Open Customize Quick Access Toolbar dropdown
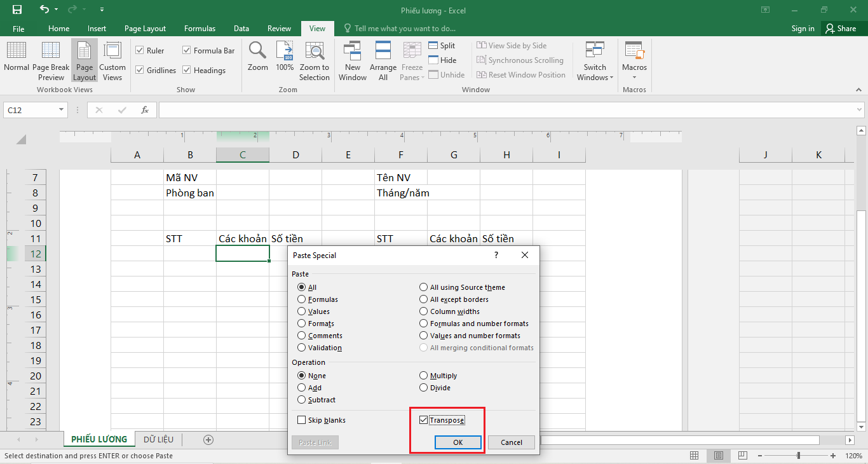The image size is (868, 464). pyautogui.click(x=102, y=10)
